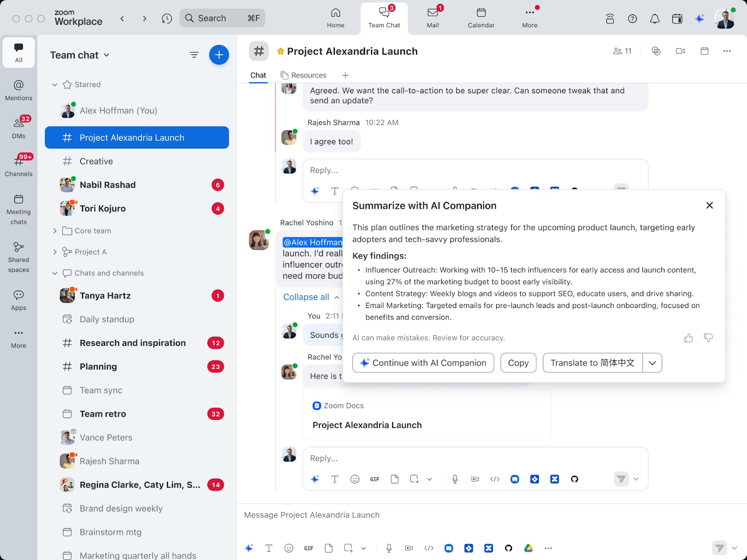
Task: Open channel more options ellipsis
Action: tap(727, 51)
